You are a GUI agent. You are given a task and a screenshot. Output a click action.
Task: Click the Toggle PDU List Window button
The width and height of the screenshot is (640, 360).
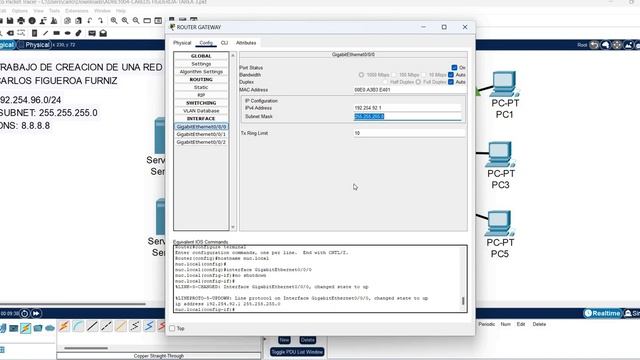pyautogui.click(x=297, y=352)
